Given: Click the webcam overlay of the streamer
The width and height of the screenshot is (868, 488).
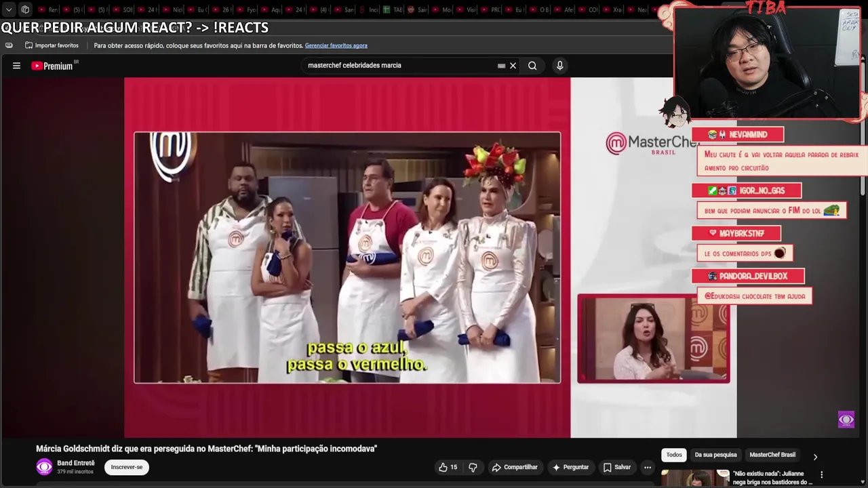Looking at the screenshot, I should click(x=768, y=62).
